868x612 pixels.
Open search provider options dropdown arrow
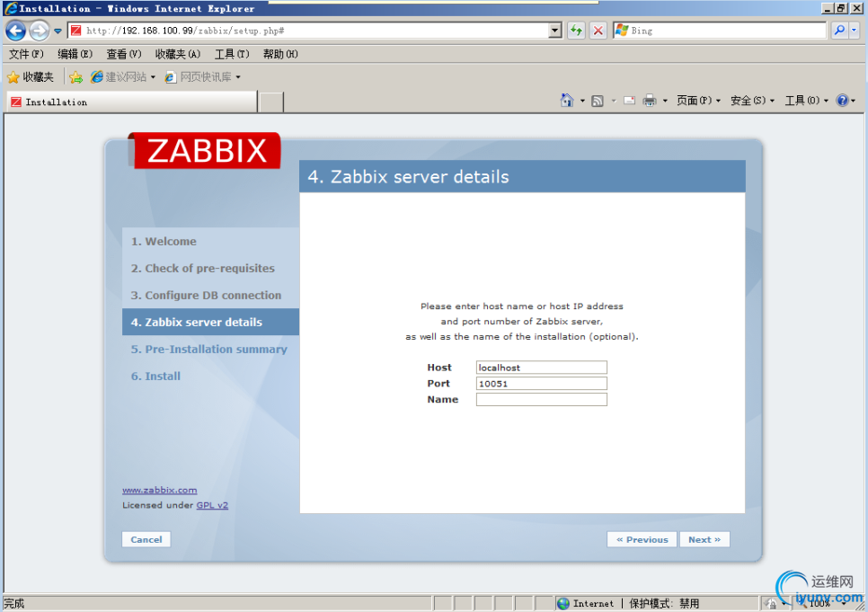855,31
